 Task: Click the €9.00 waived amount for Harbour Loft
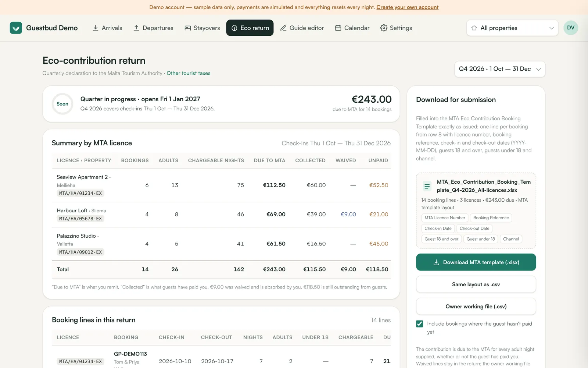[348, 214]
